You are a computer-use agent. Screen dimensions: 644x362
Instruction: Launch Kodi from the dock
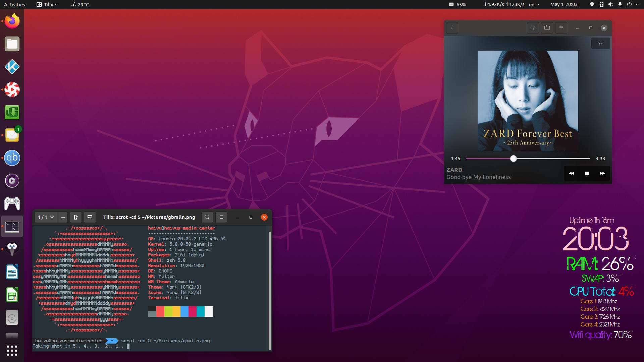coord(12,67)
